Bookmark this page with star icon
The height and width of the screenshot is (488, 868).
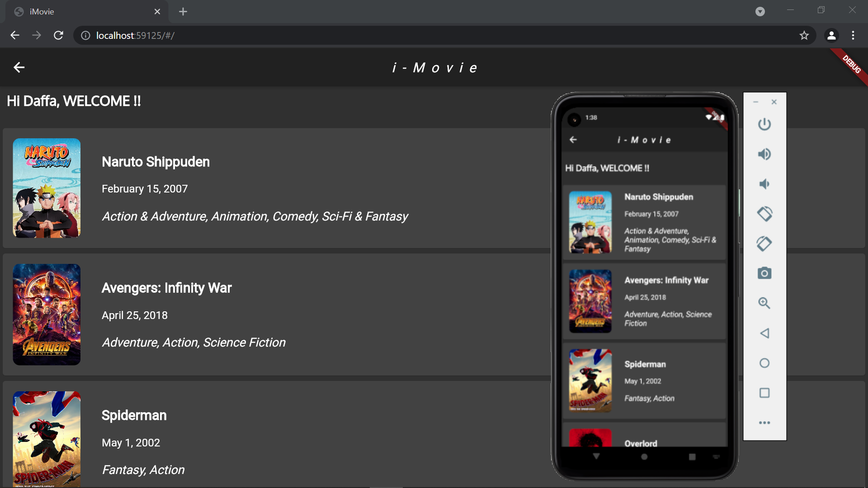coord(804,36)
